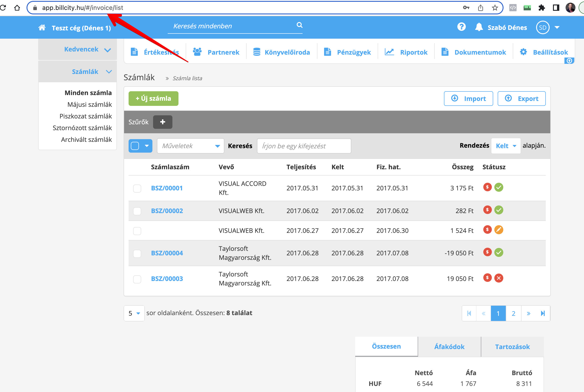Go to last page icon in pagination
The width and height of the screenshot is (584, 392).
pos(542,313)
